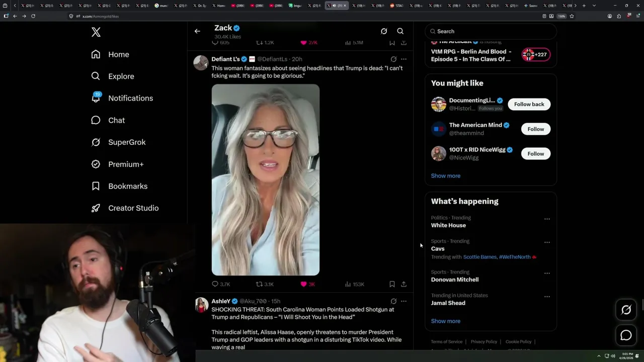Open the Grok explain icon on Defiant L's post
Image resolution: width=644 pixels, height=362 pixels.
click(393, 59)
